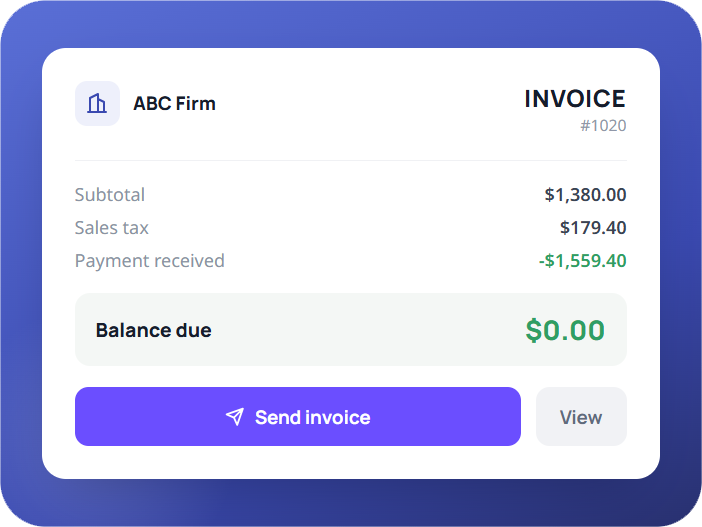Click the Subtotal label

(x=110, y=195)
